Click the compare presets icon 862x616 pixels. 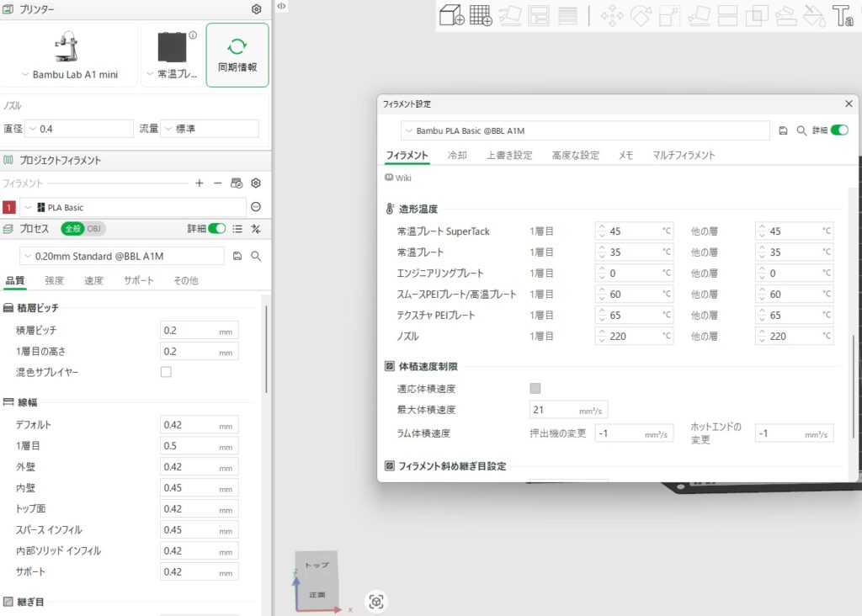pos(256,229)
